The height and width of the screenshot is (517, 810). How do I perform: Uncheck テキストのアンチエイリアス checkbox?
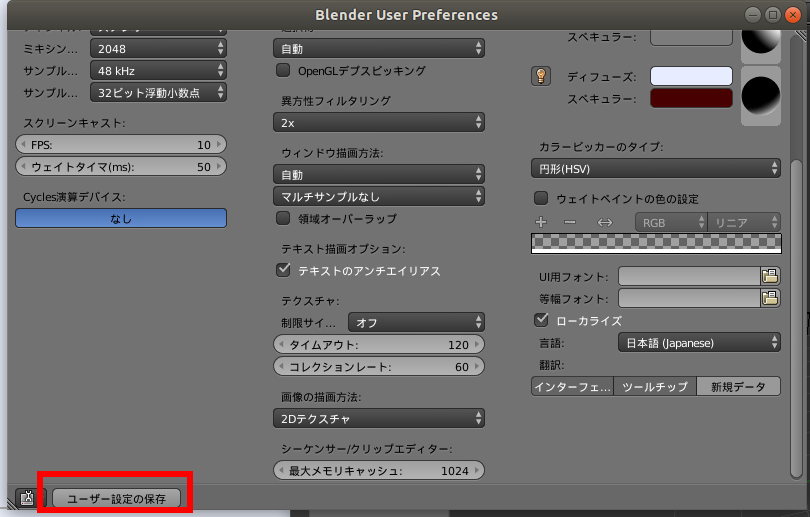(x=283, y=270)
